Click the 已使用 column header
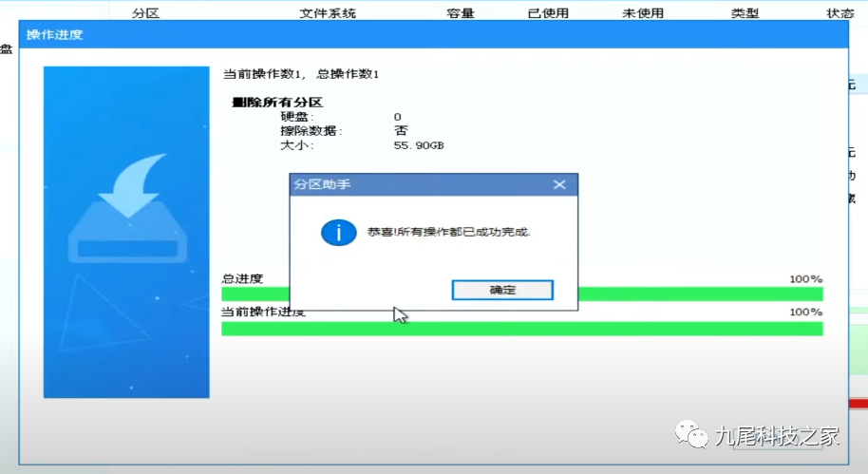The image size is (868, 474). [x=548, y=14]
